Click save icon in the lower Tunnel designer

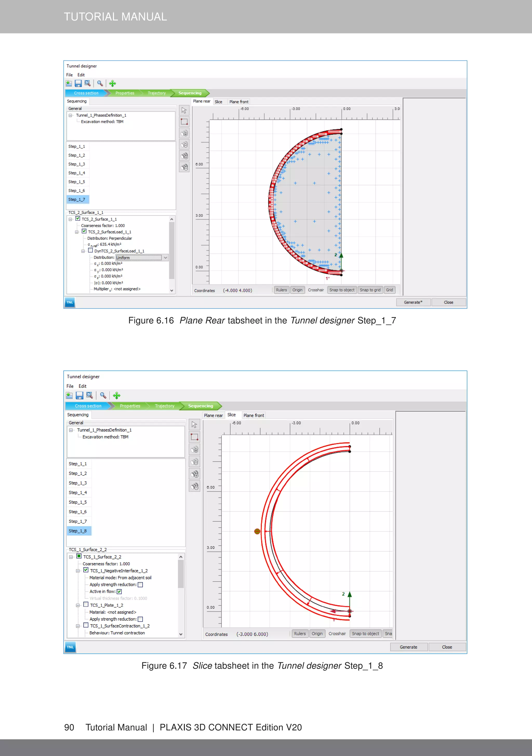[79, 396]
